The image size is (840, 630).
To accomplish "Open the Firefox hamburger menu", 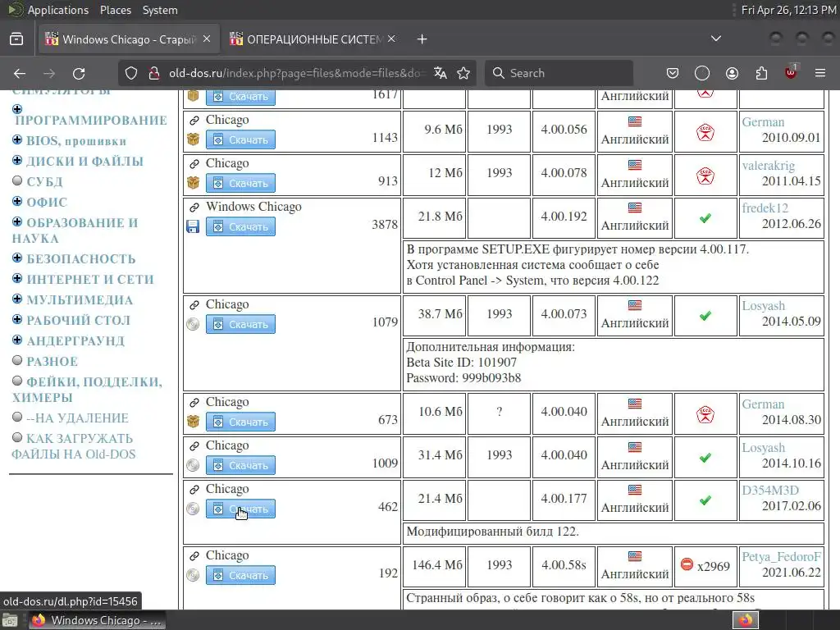I will pos(820,73).
